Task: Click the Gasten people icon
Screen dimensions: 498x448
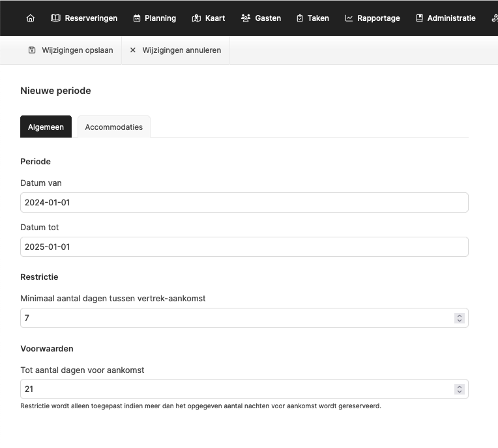Action: (246, 18)
